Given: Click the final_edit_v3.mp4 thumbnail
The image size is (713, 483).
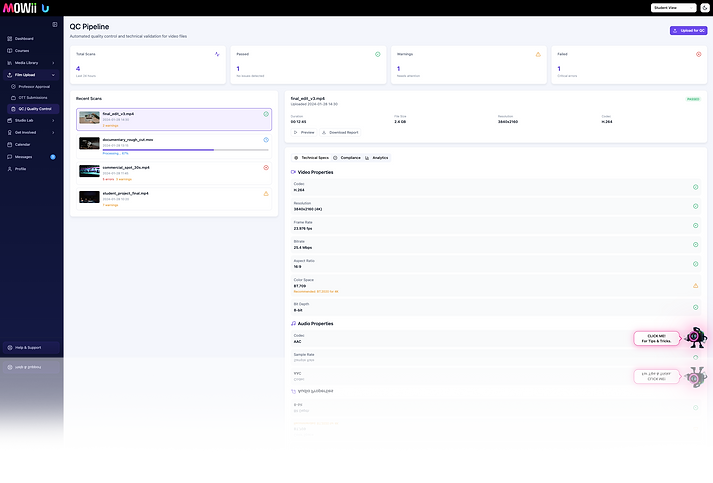Looking at the screenshot, I should click(89, 118).
